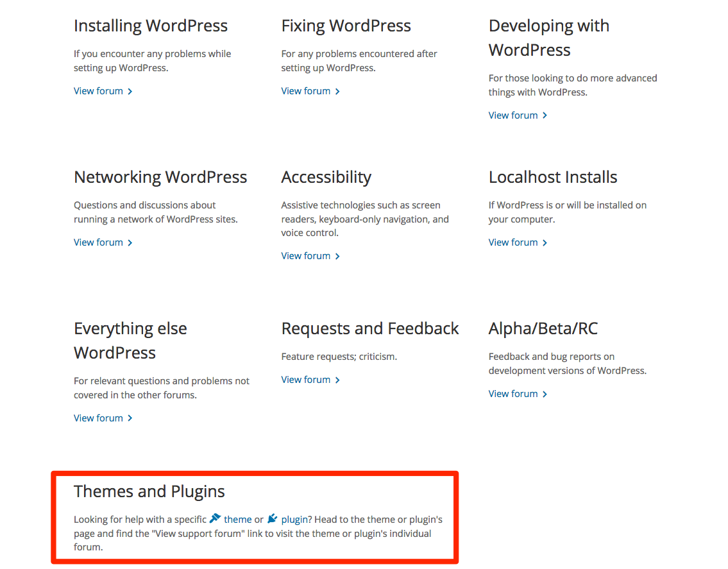Open Requests and Feedback View forum link
This screenshot has height=569, width=728.
pyautogui.click(x=310, y=380)
